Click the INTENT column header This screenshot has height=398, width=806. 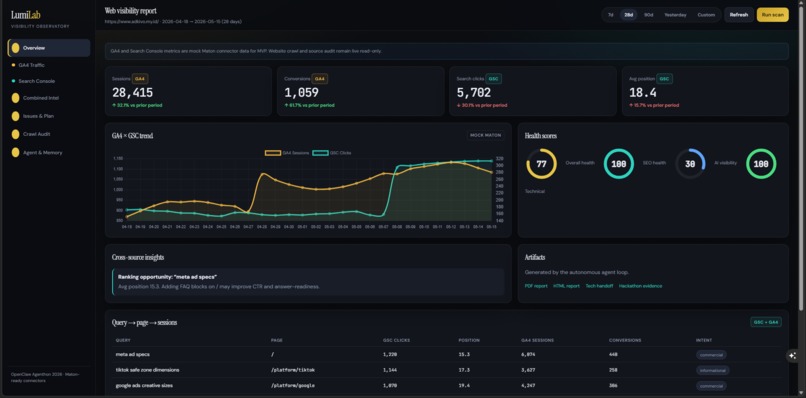coord(704,340)
